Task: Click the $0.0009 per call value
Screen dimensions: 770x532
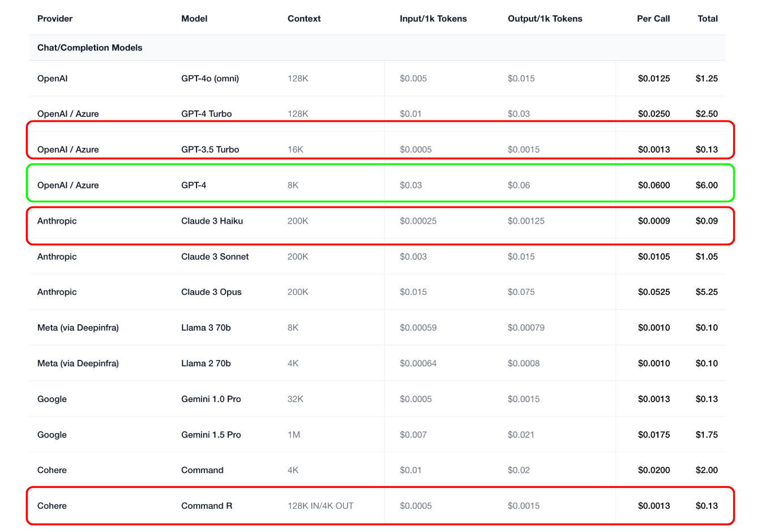Action: click(654, 221)
